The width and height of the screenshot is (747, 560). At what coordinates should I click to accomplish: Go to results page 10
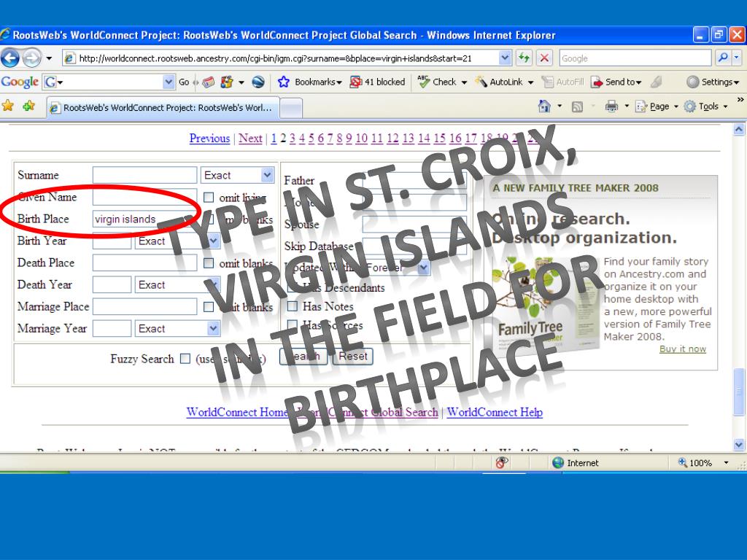(361, 138)
